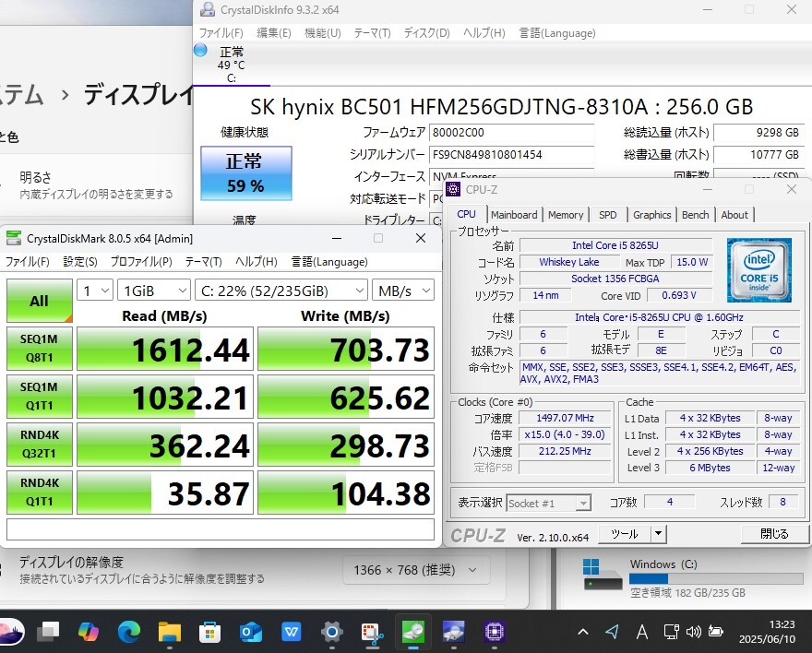Image resolution: width=812 pixels, height=653 pixels.
Task: Open the clock showing 13:23 2025/06/10
Action: click(767, 631)
